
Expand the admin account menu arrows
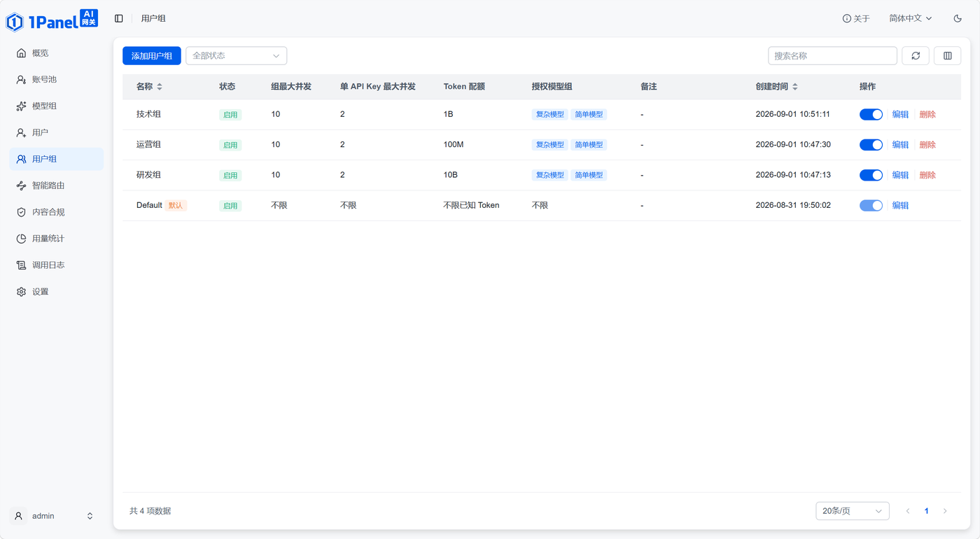pos(90,516)
